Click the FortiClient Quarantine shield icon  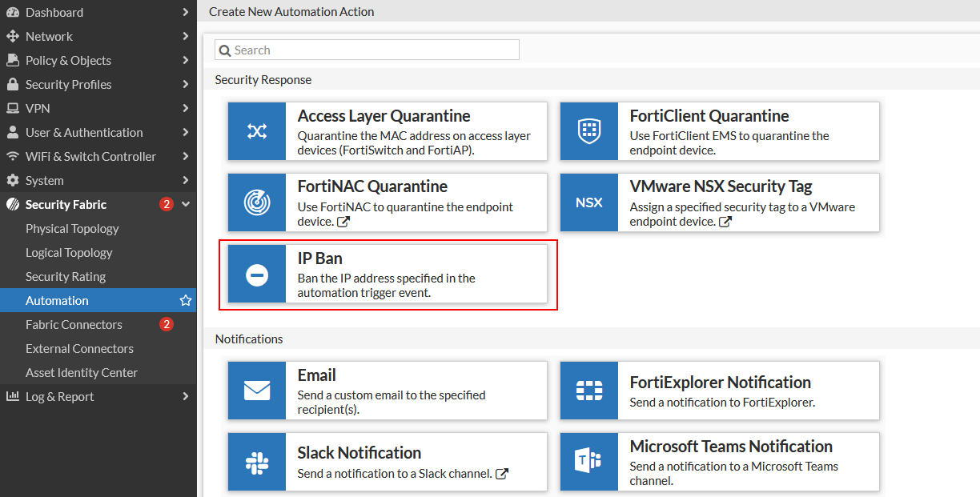588,131
